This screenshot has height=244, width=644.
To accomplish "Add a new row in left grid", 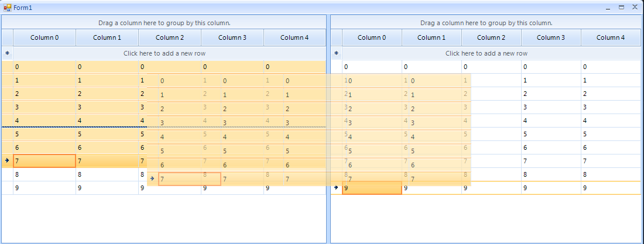I will point(164,53).
